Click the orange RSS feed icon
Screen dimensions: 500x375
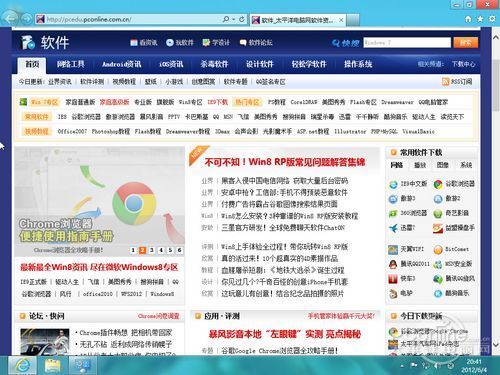[x=445, y=81]
